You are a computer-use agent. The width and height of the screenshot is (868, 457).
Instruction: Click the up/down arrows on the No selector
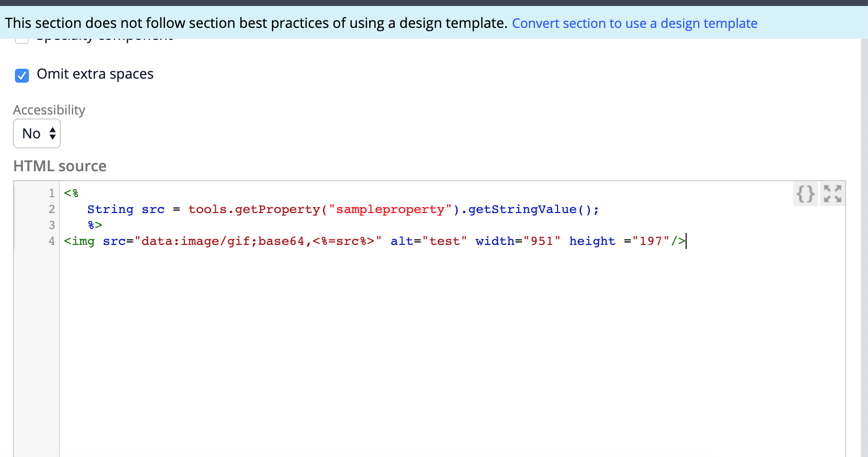pos(51,133)
